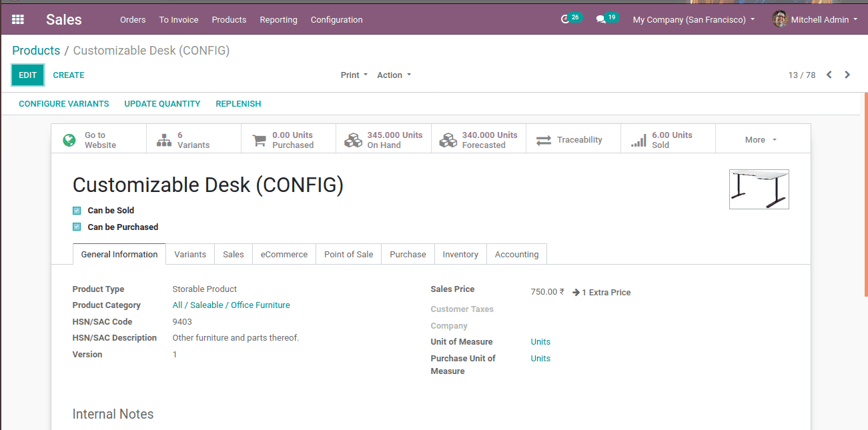Screen dimensions: 868x430
Task: Open the Unit of Measure Units link
Action: tap(540, 342)
